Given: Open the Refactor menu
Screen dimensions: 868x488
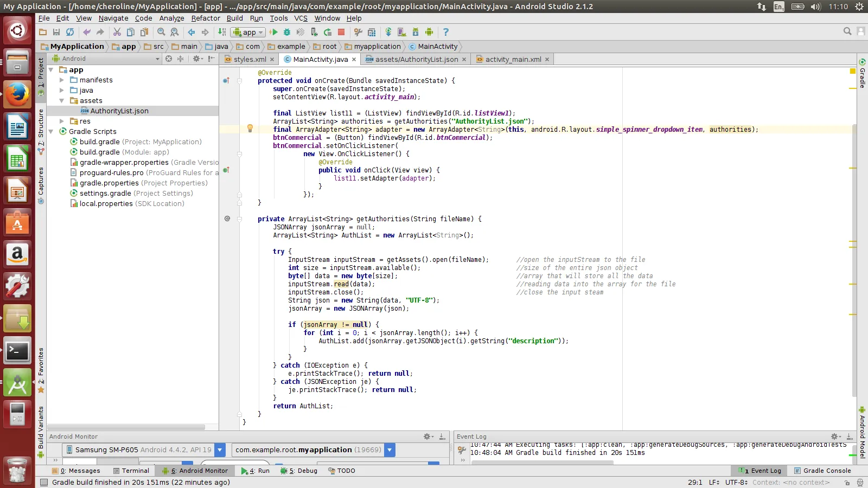Looking at the screenshot, I should point(206,18).
